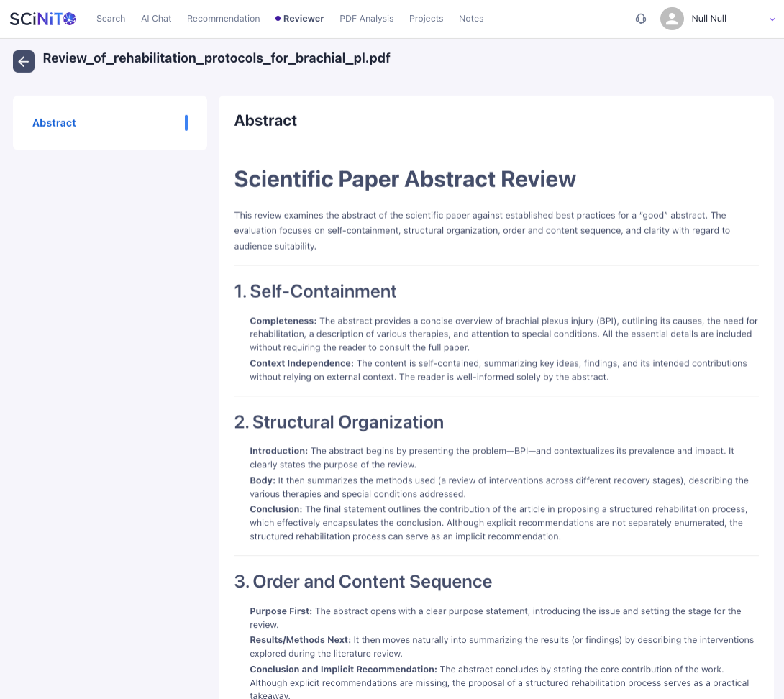Click the Order and Content Sequence heading
This screenshot has width=784, height=699.
click(x=363, y=582)
